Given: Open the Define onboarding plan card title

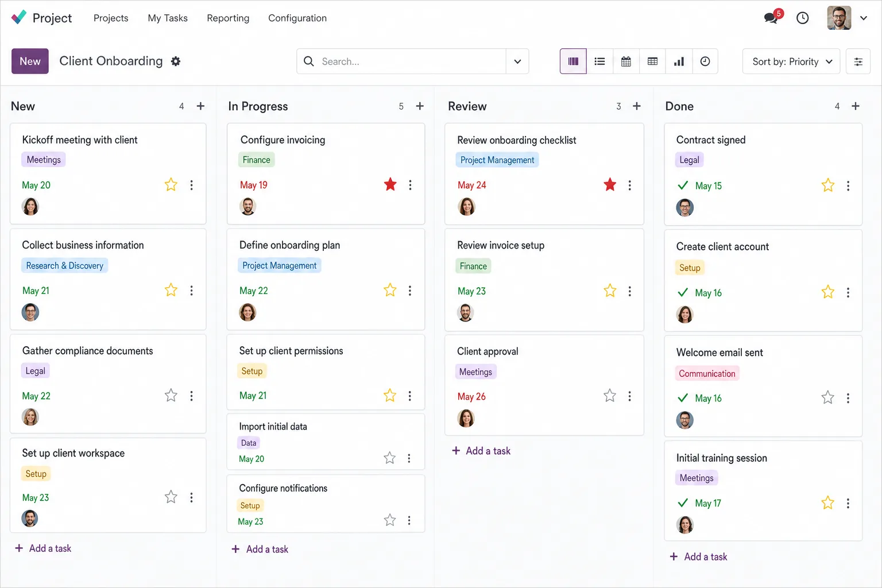Looking at the screenshot, I should pyautogui.click(x=289, y=245).
